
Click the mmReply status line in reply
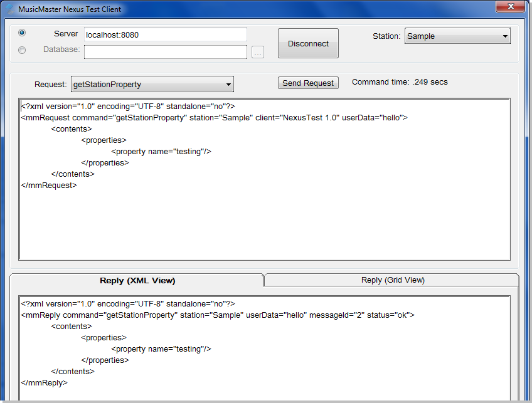pos(218,315)
